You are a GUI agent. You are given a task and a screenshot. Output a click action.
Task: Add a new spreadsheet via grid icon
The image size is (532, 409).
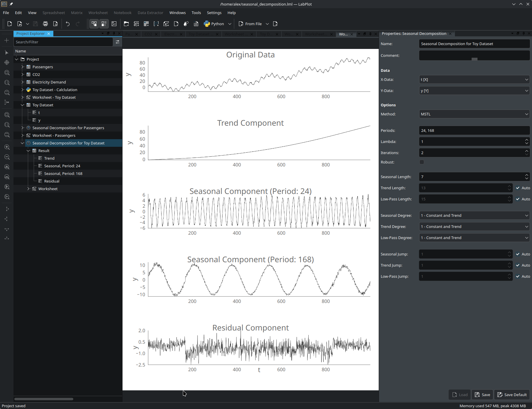coord(146,24)
